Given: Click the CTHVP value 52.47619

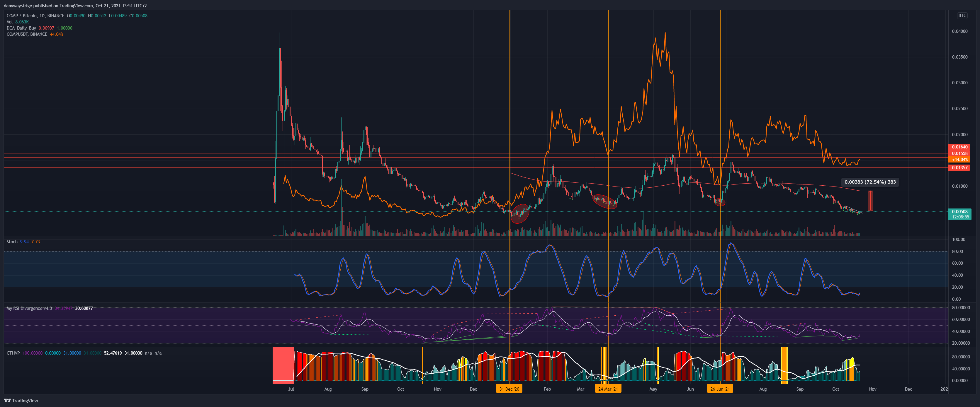Looking at the screenshot, I should click(113, 353).
